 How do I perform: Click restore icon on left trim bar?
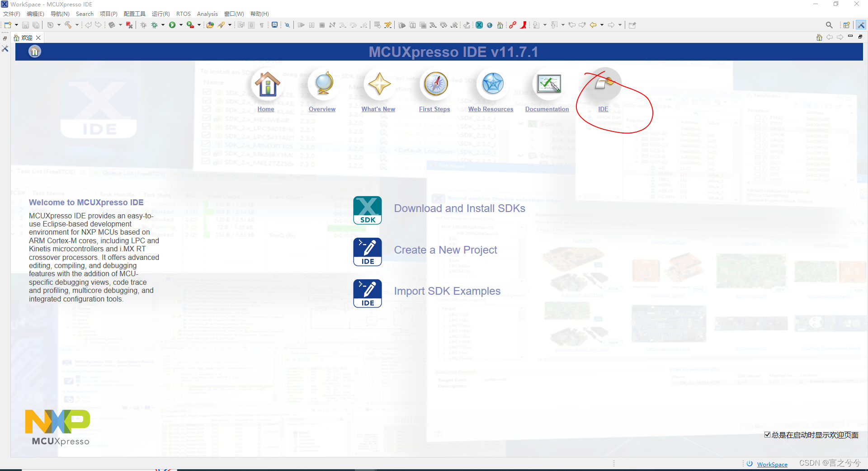pos(5,38)
